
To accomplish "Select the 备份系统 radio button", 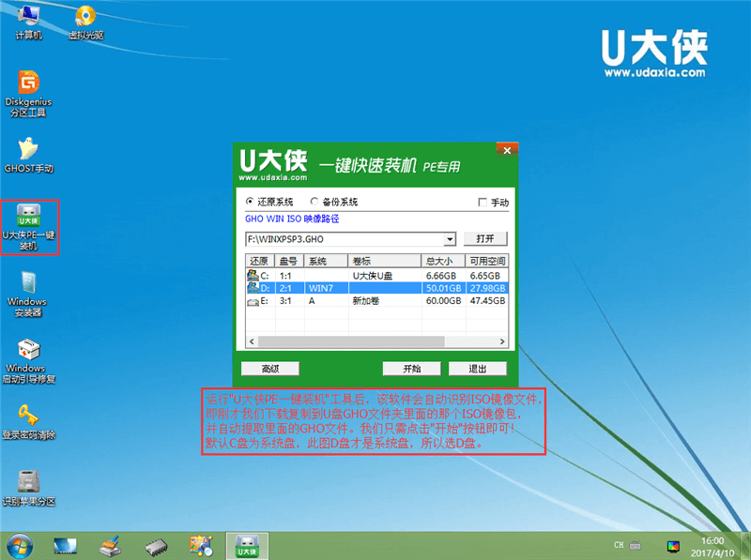I will pyautogui.click(x=314, y=202).
